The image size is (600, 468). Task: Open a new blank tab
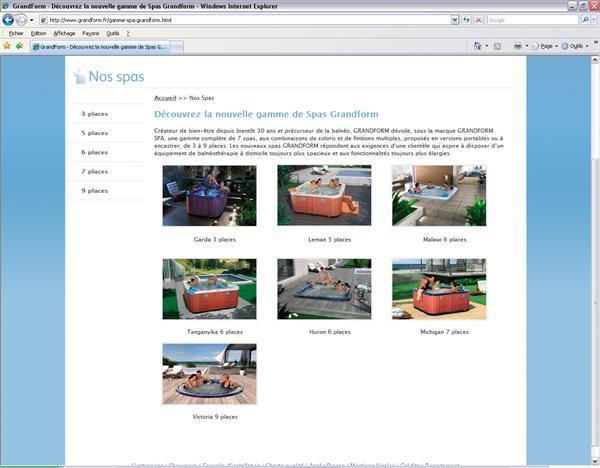pos(176,47)
